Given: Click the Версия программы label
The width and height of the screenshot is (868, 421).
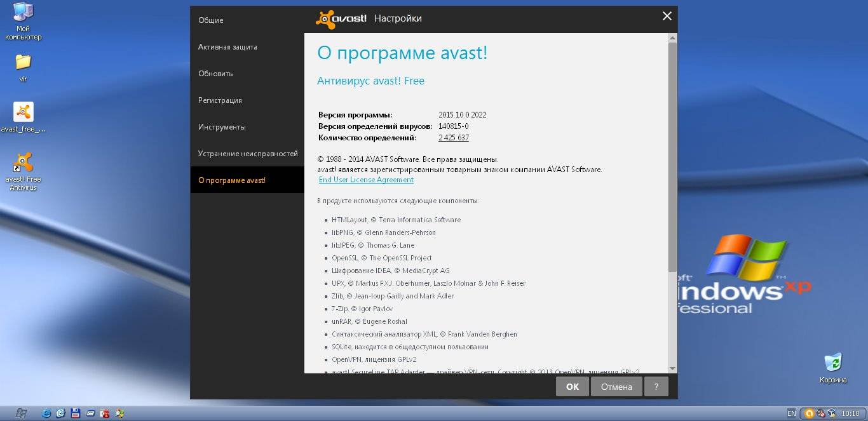Looking at the screenshot, I should [x=355, y=115].
